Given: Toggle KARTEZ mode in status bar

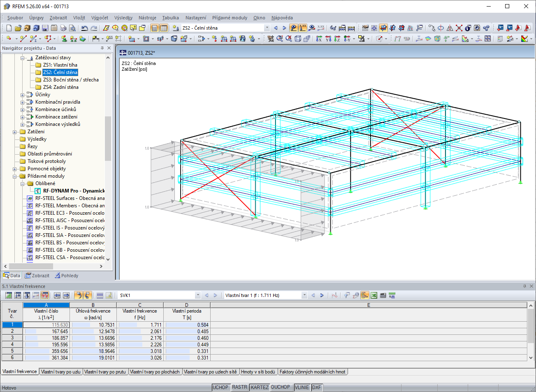Looking at the screenshot, I should coord(260,387).
